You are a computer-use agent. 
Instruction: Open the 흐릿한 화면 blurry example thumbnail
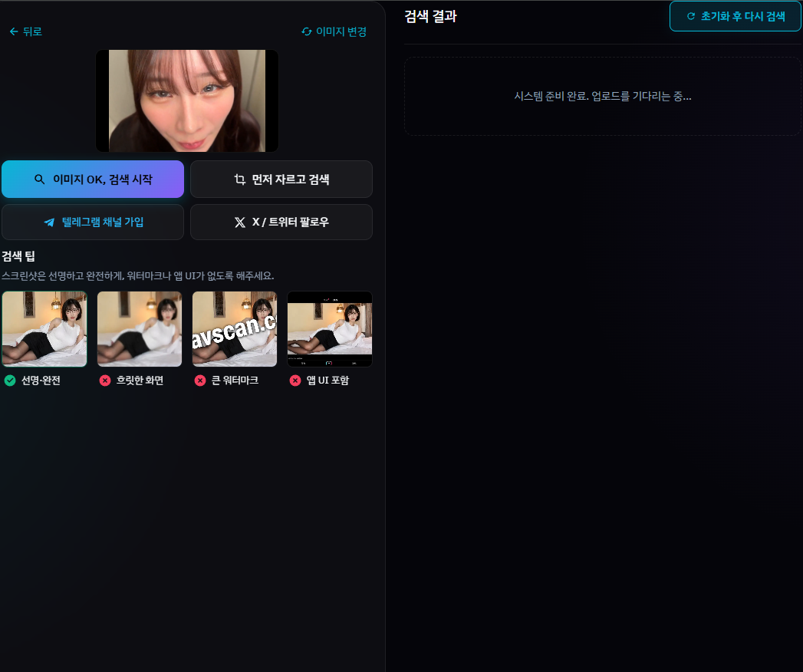click(x=140, y=329)
